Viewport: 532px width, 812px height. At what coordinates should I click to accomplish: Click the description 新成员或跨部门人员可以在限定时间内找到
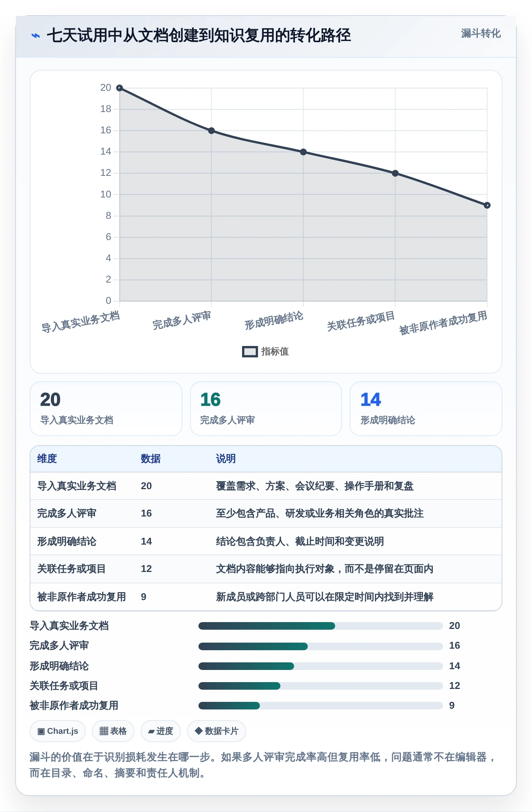(325, 597)
